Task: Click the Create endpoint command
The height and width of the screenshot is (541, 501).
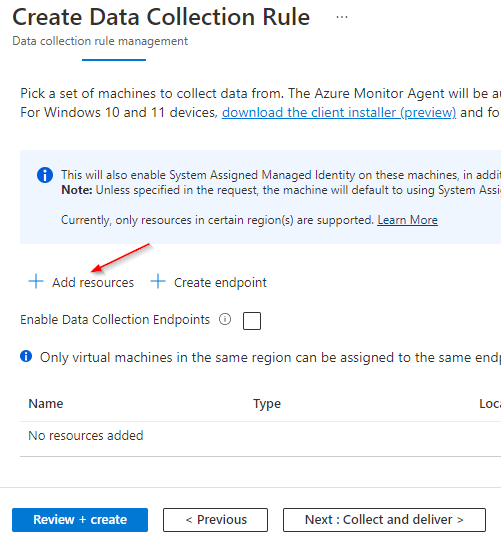Action: click(x=209, y=282)
